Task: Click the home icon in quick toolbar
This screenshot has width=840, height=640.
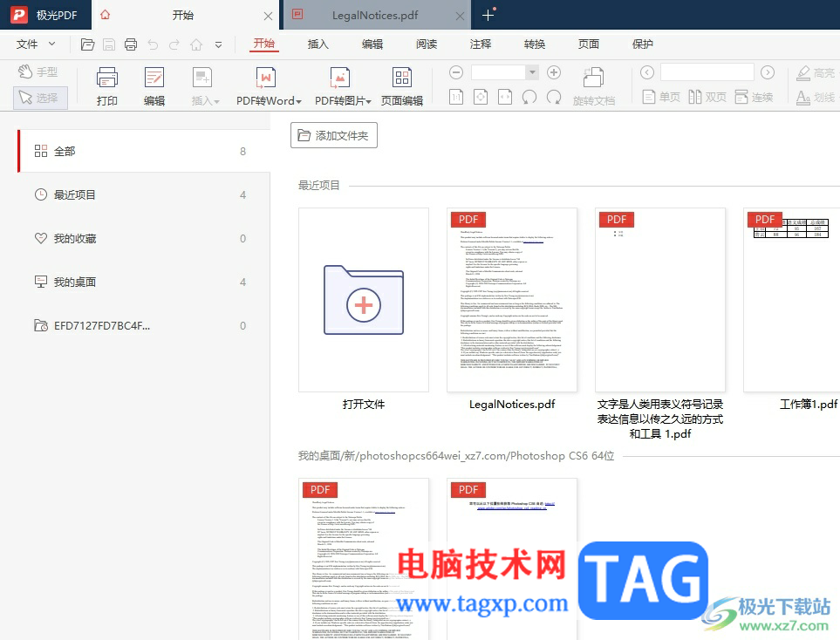Action: [196, 44]
